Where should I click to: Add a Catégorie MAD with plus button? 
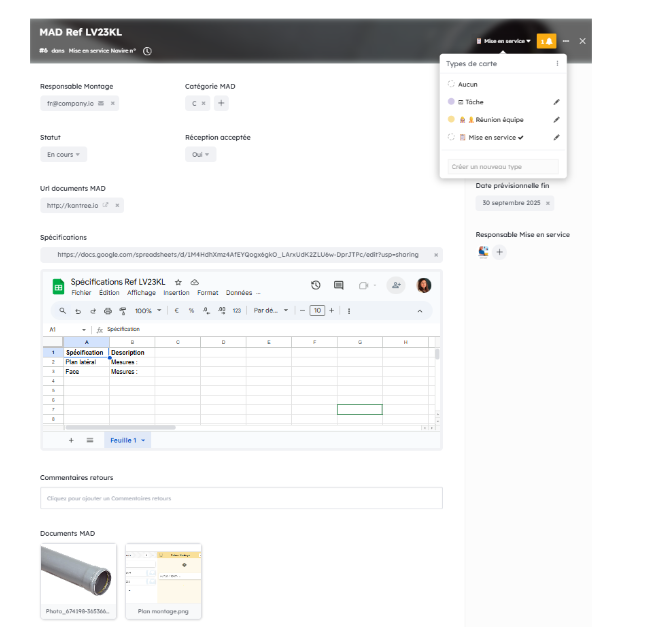222,103
